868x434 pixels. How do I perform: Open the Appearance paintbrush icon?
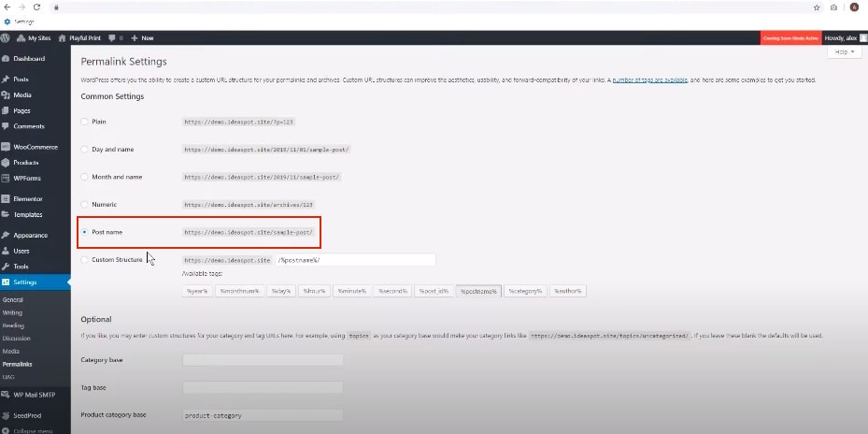6,236
